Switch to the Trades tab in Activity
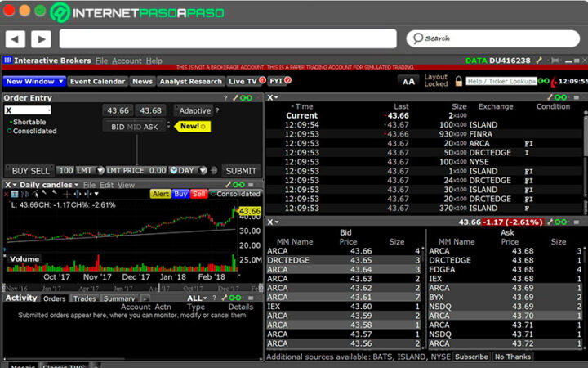The height and width of the screenshot is (368, 588). (x=83, y=298)
